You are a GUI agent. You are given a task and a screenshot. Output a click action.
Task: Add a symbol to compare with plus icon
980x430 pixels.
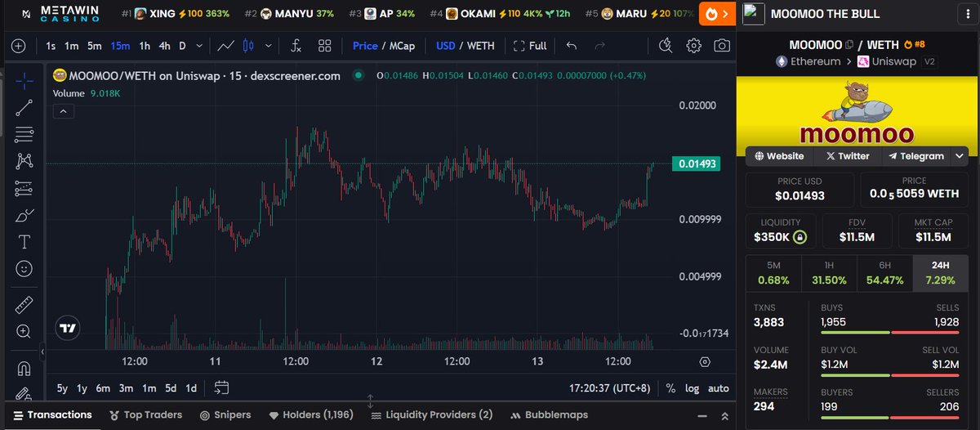click(x=18, y=46)
